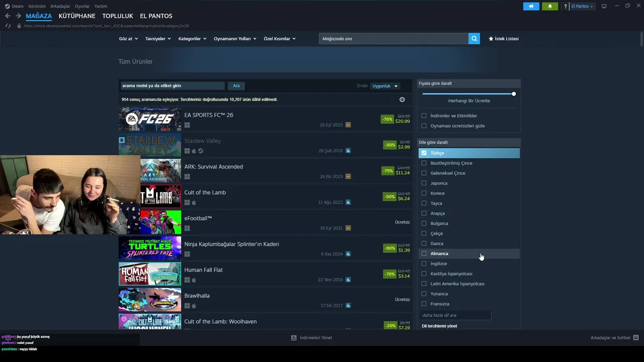Click review icon on ARK: Survival Ascended row
This screenshot has width=644, height=362.
tap(348, 176)
